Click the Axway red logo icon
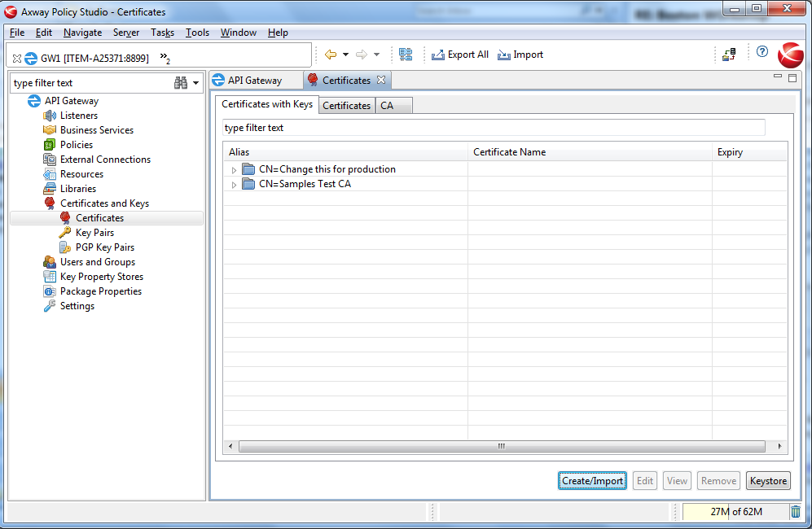812x529 pixels. 790,55
